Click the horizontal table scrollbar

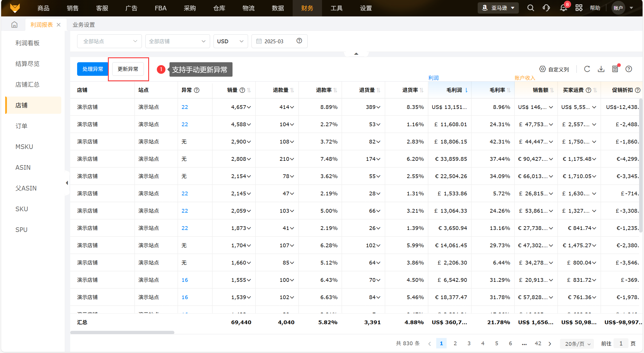[x=122, y=332]
